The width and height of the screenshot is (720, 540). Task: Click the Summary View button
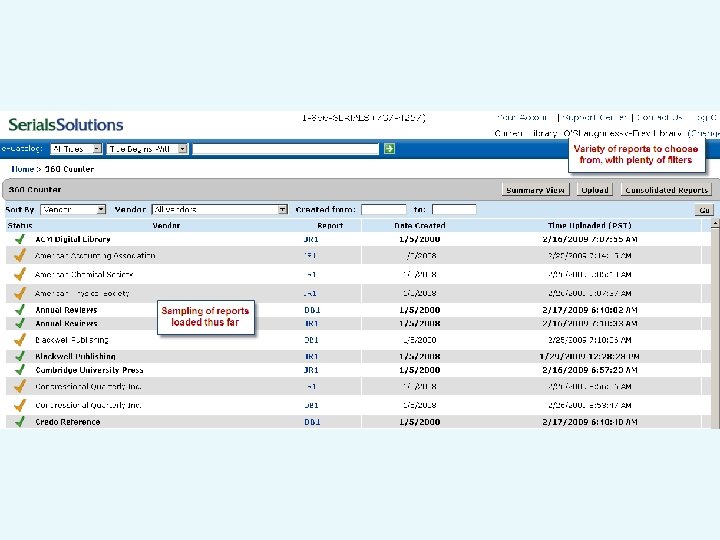click(535, 190)
